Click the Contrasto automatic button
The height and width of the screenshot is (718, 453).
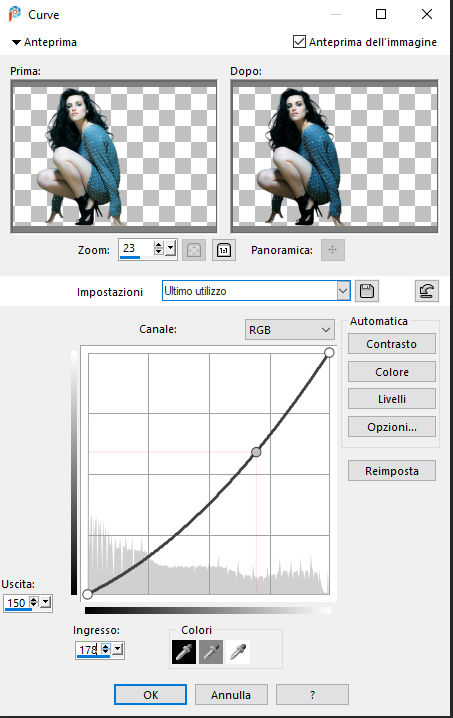392,344
